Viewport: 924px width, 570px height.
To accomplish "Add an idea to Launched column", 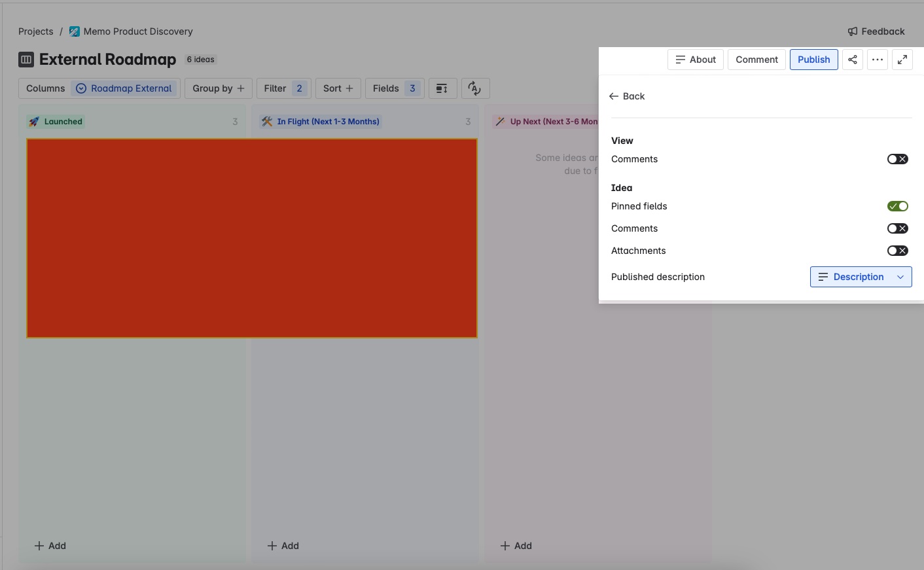I will 50,546.
